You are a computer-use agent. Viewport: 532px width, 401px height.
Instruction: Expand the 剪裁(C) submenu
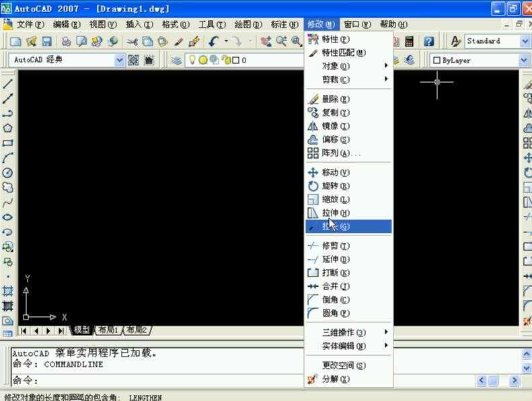pyautogui.click(x=348, y=79)
